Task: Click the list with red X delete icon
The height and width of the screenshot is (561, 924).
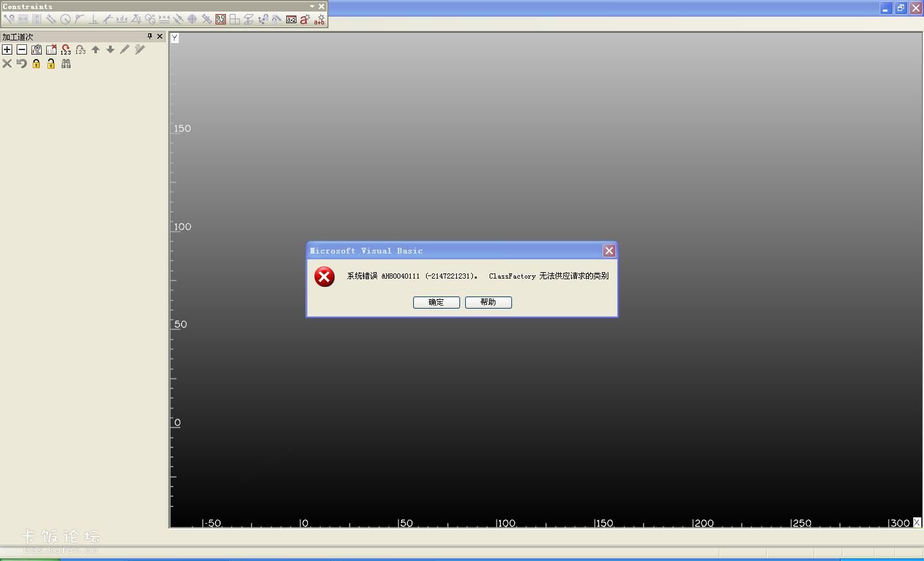Action: click(x=51, y=49)
